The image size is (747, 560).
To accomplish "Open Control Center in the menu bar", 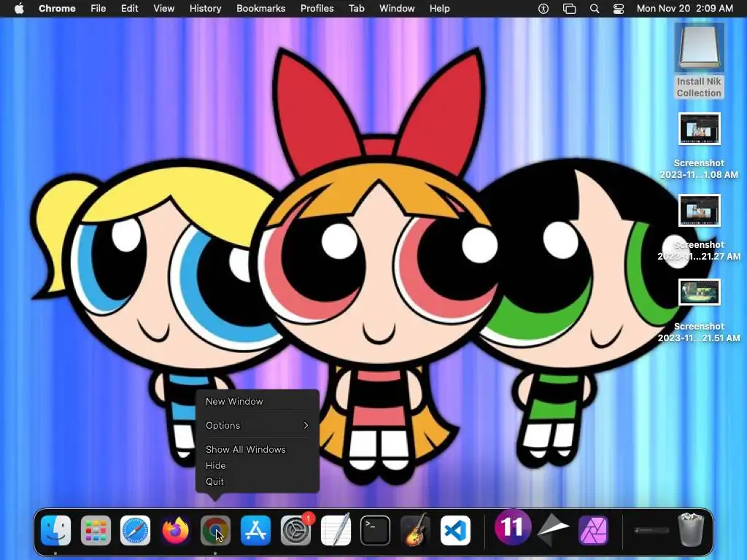I will 619,9.
